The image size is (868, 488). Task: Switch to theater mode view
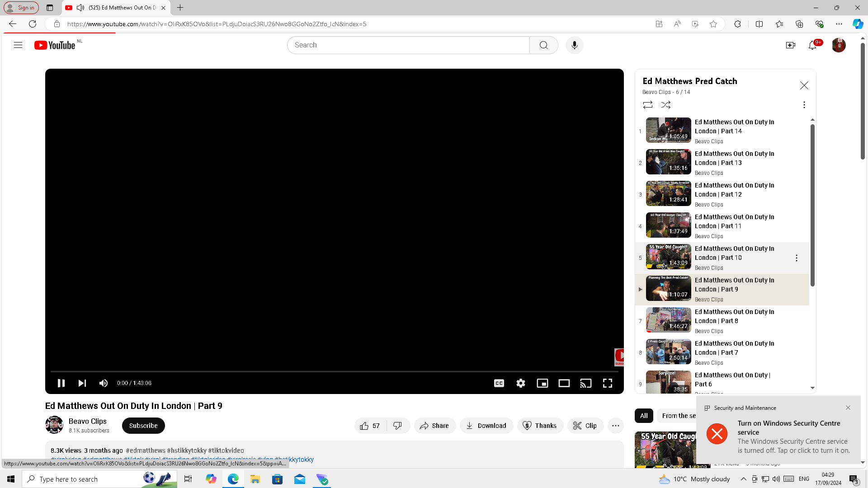[564, 383]
